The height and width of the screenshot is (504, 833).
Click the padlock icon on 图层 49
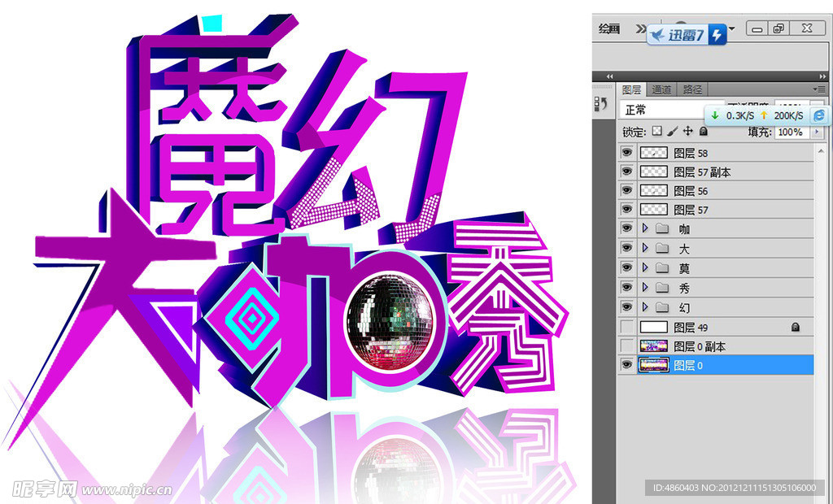(x=796, y=327)
